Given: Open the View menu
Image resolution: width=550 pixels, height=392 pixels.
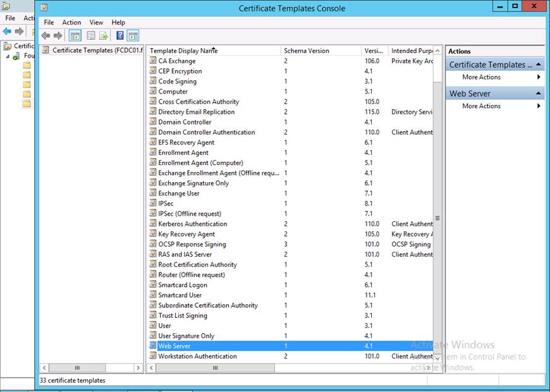Looking at the screenshot, I should [x=96, y=22].
